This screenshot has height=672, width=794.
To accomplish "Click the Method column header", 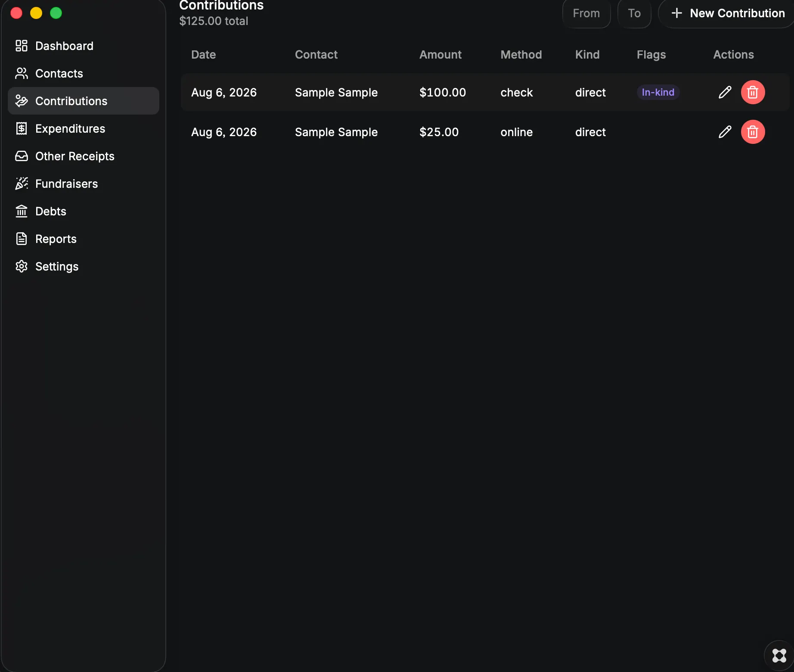I will [x=521, y=55].
